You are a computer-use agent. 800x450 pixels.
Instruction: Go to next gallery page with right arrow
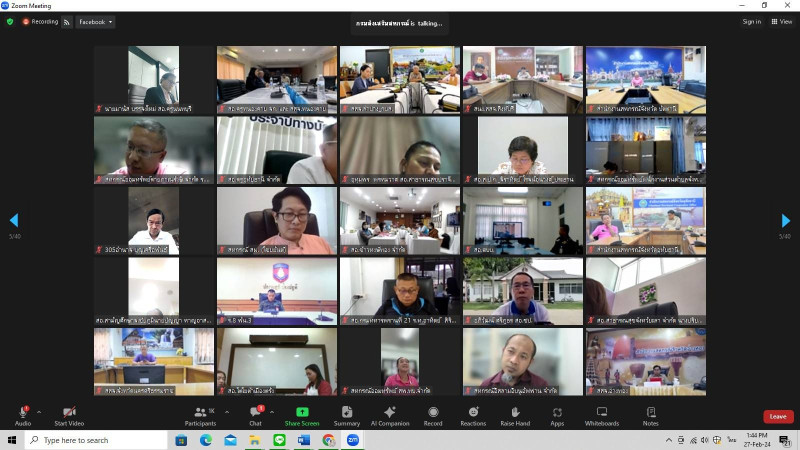tap(785, 221)
